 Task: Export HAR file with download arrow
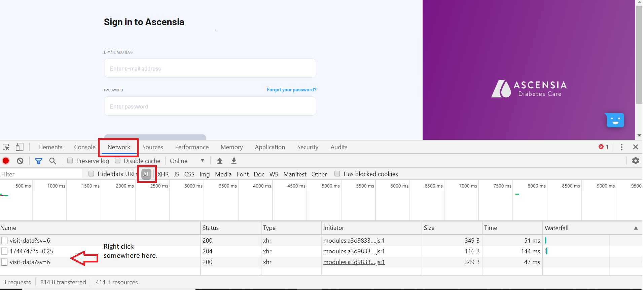click(234, 161)
